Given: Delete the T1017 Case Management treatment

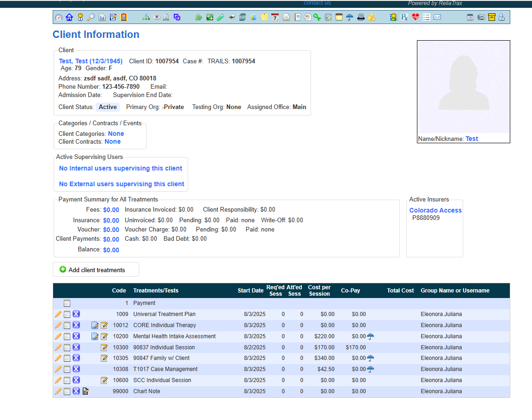Looking at the screenshot, I should [x=76, y=369].
